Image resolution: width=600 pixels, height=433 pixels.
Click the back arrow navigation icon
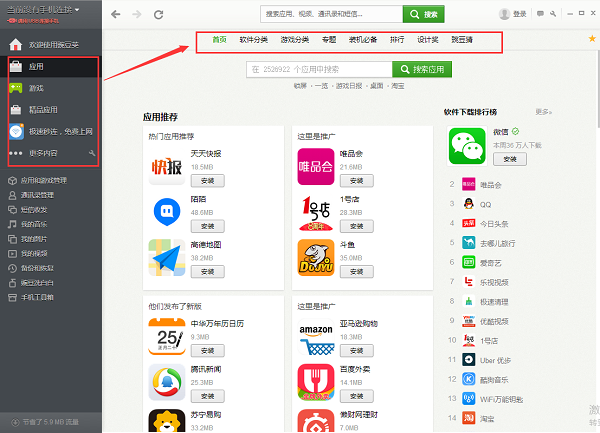[116, 14]
